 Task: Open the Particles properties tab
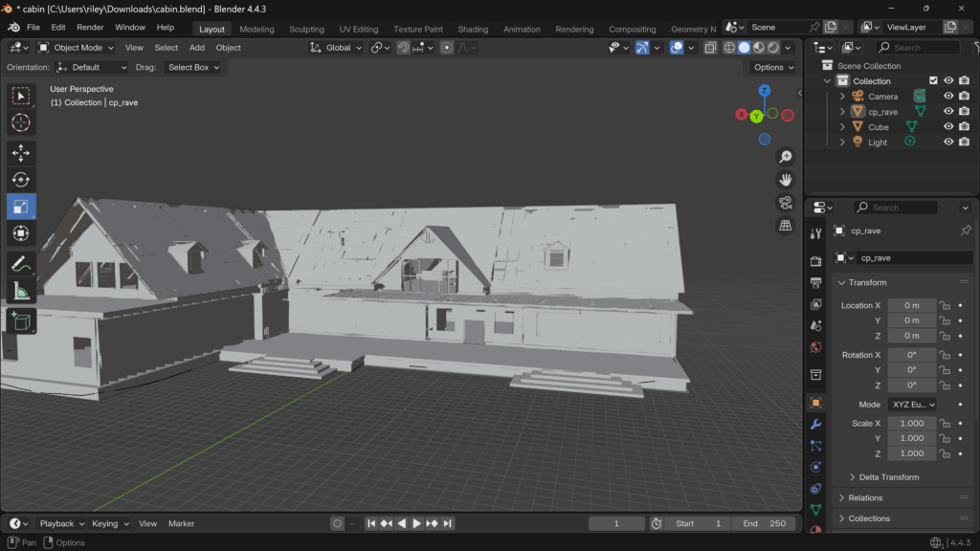[x=815, y=446]
